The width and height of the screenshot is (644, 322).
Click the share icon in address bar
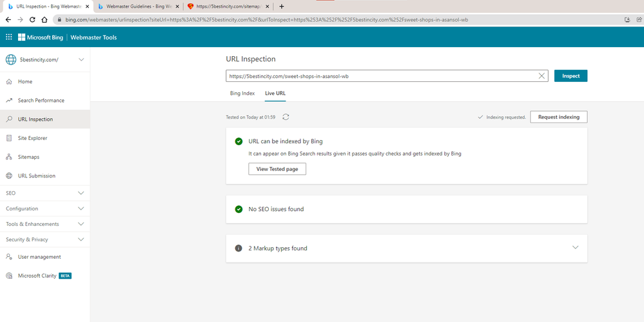click(x=639, y=19)
